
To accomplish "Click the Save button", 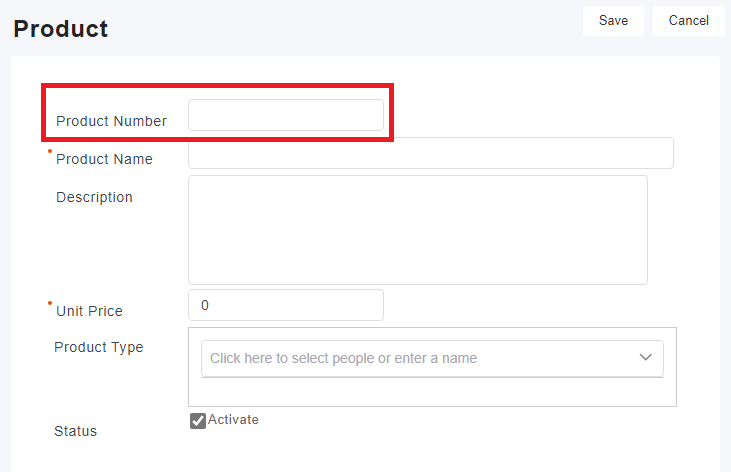I will (613, 21).
